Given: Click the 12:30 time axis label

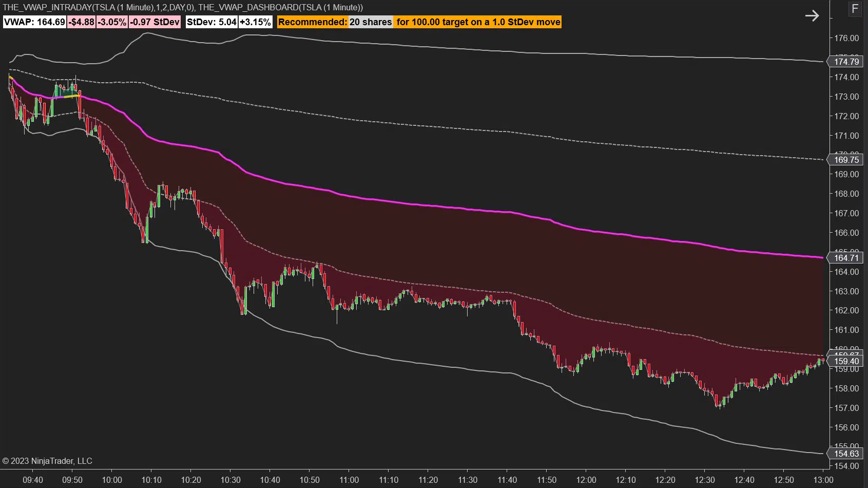Looking at the screenshot, I should 705,480.
